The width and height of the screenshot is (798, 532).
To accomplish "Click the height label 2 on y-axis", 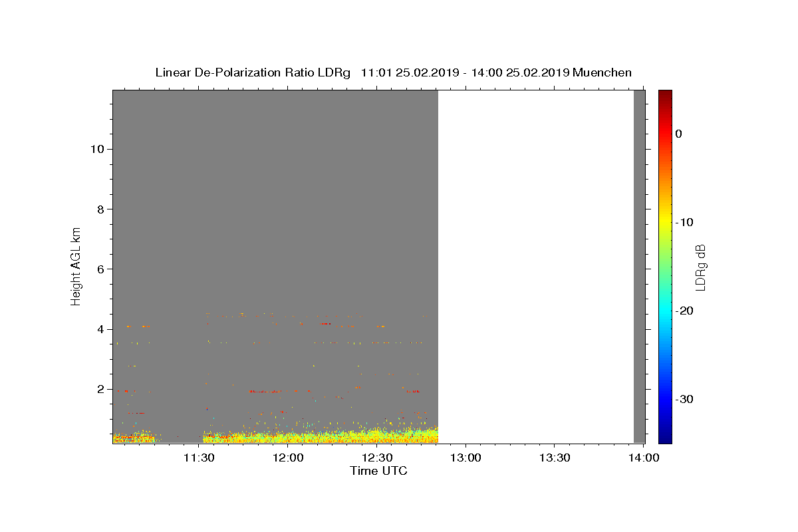I will (102, 389).
